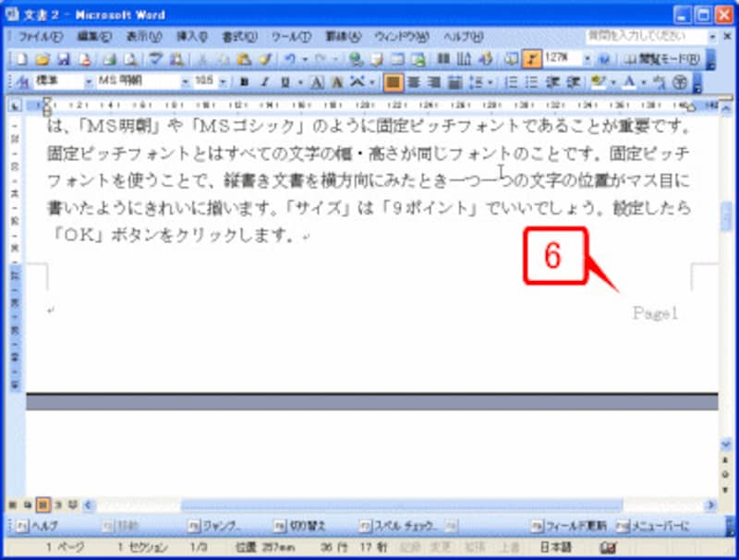Switch to the highlighted print layout view button
The height and width of the screenshot is (560, 739).
pyautogui.click(x=42, y=505)
